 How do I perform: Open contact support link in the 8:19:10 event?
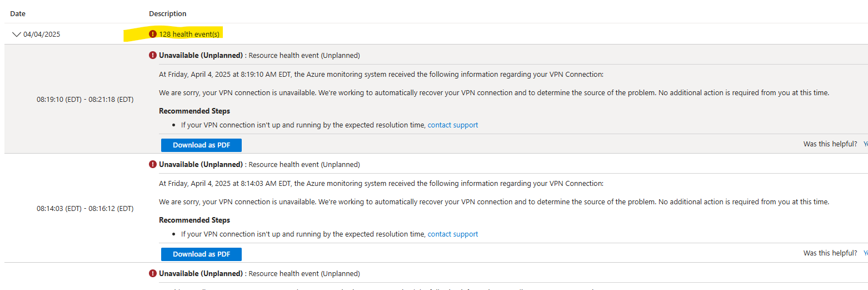point(452,125)
